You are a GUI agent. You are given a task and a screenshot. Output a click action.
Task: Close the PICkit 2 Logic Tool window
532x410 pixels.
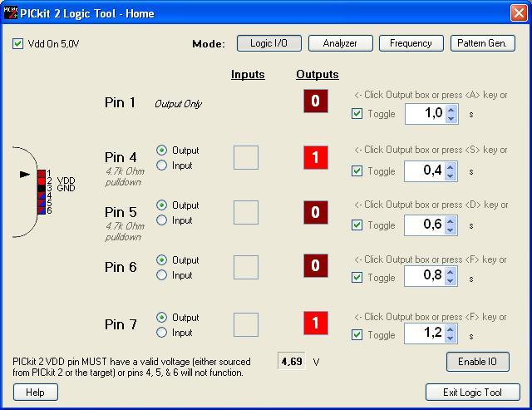[519, 13]
